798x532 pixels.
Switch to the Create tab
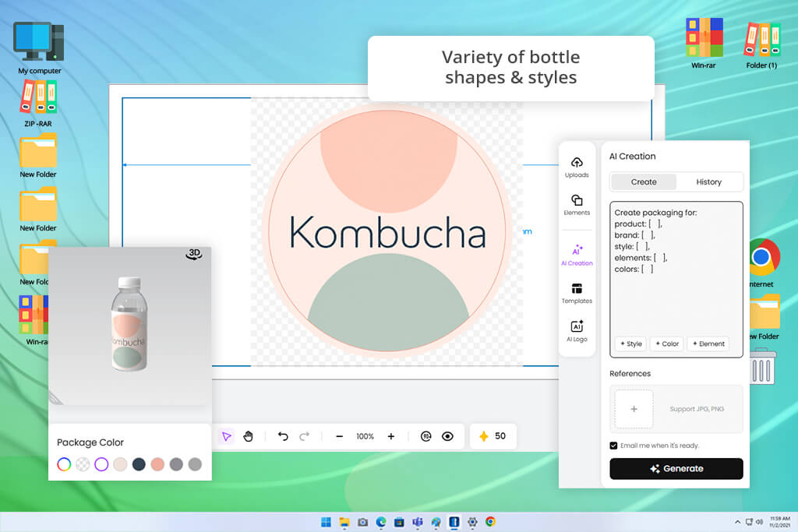pyautogui.click(x=644, y=181)
